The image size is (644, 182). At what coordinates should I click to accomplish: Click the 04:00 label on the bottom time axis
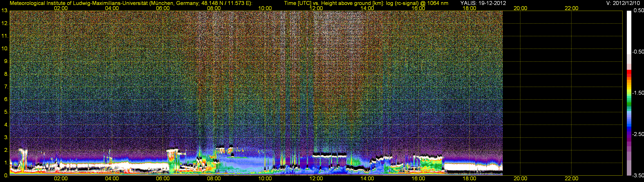[x=112, y=179]
